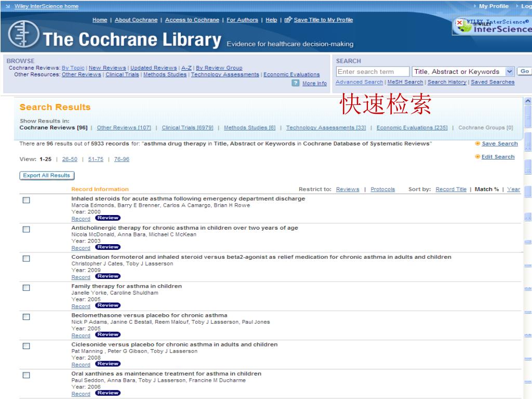
Task: Sort results by Year
Action: 513,189
